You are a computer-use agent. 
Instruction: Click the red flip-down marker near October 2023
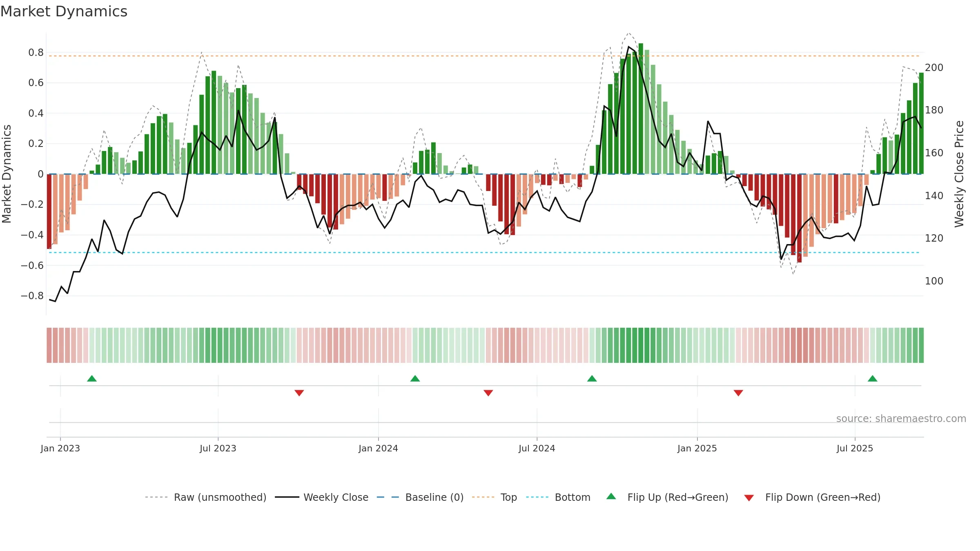point(299,393)
